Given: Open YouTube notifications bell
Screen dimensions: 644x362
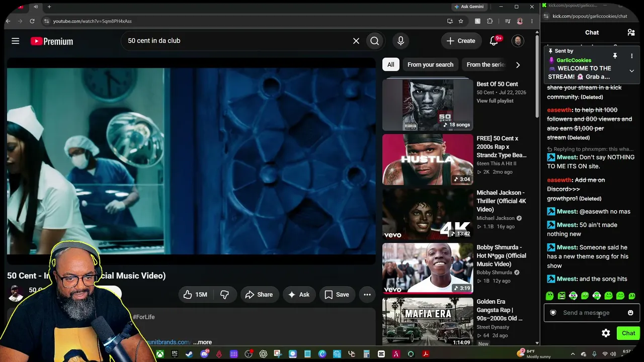Looking at the screenshot, I should pyautogui.click(x=494, y=41).
